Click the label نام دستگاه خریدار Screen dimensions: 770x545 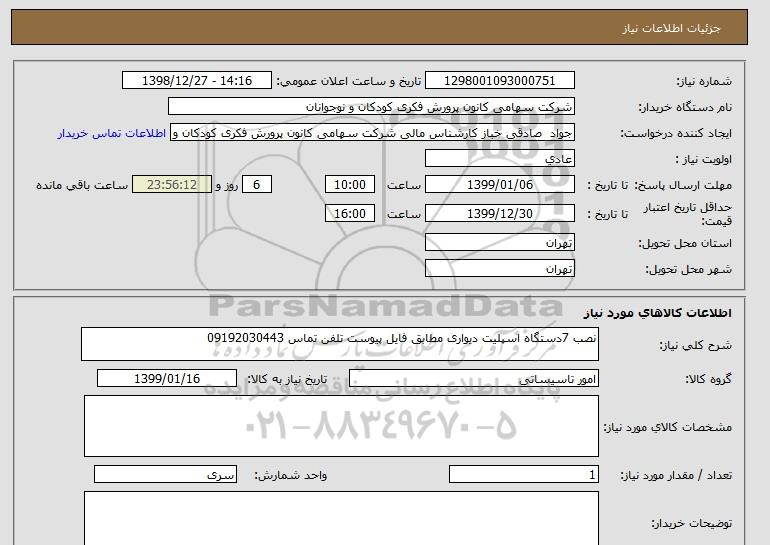coord(685,107)
